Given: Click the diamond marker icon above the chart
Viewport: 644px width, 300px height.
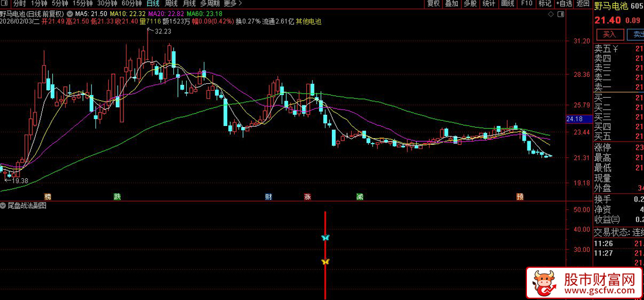Looking at the screenshot, I should 550,15.
